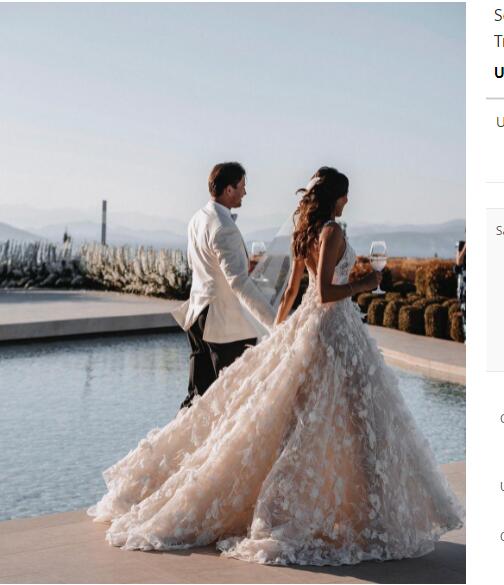Image resolution: width=504 pixels, height=585 pixels.
Task: Select the bold "U" price text
Action: (499, 72)
